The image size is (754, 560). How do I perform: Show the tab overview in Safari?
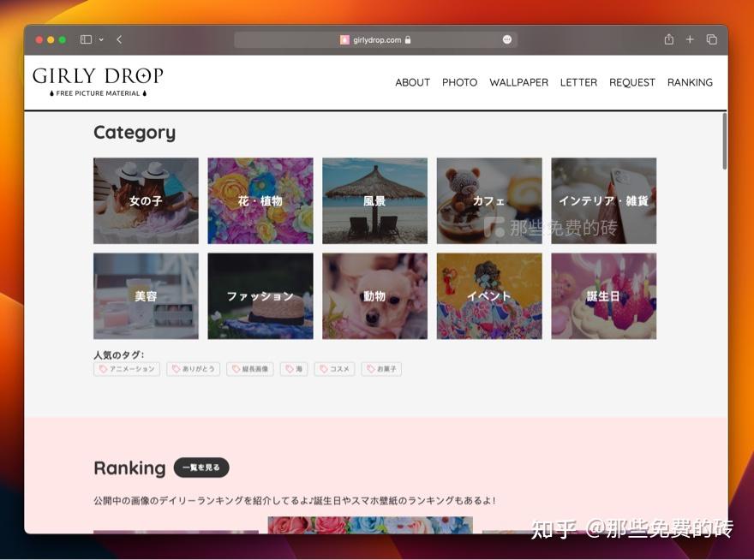(710, 39)
